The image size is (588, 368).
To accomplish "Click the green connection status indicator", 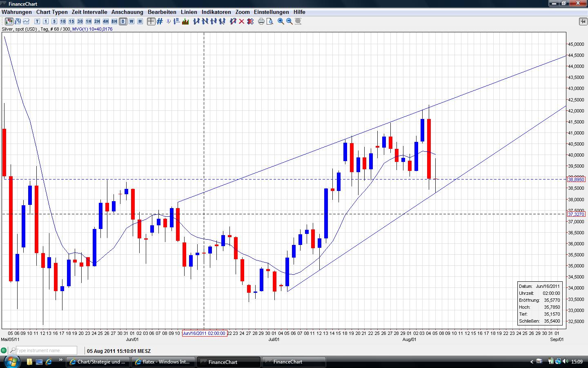I will (x=4, y=350).
